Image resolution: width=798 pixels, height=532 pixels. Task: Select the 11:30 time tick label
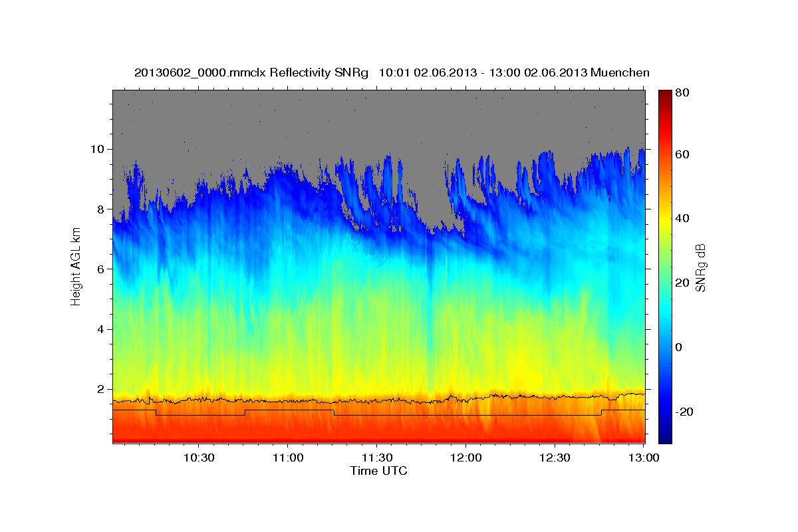click(x=376, y=458)
